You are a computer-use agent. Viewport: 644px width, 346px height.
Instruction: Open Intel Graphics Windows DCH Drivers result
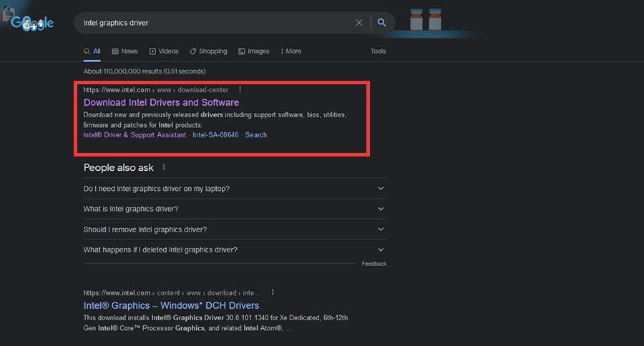(x=171, y=305)
